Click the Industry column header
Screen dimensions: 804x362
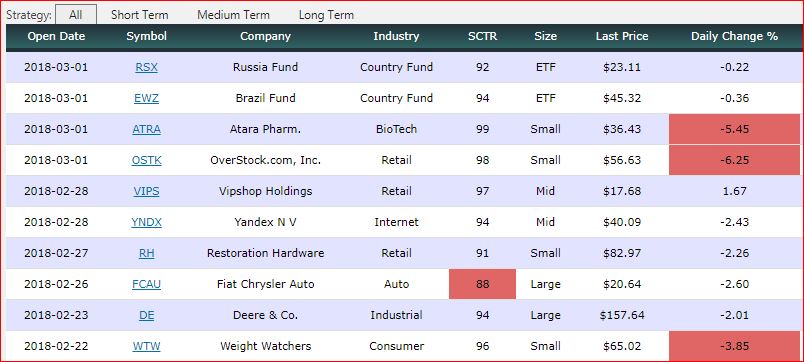[x=396, y=36]
